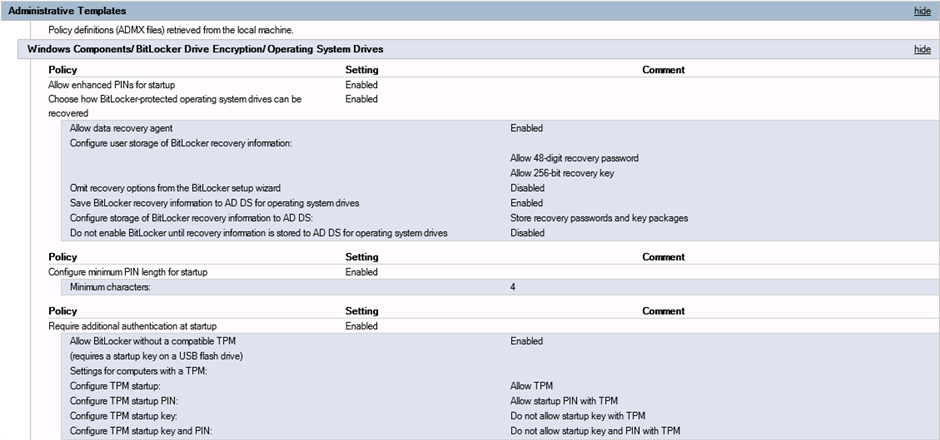This screenshot has width=940, height=440.
Task: Collapse the Administrative Templates section header
Action: [470, 11]
